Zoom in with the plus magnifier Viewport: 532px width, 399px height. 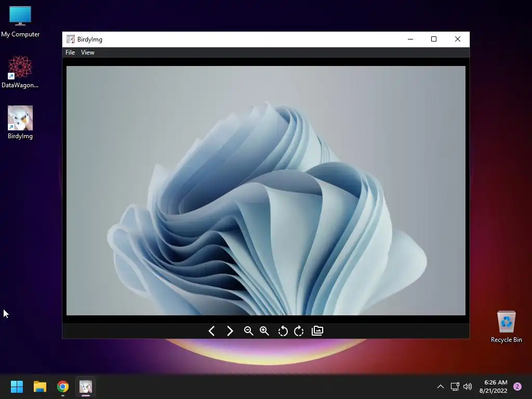[x=264, y=331]
